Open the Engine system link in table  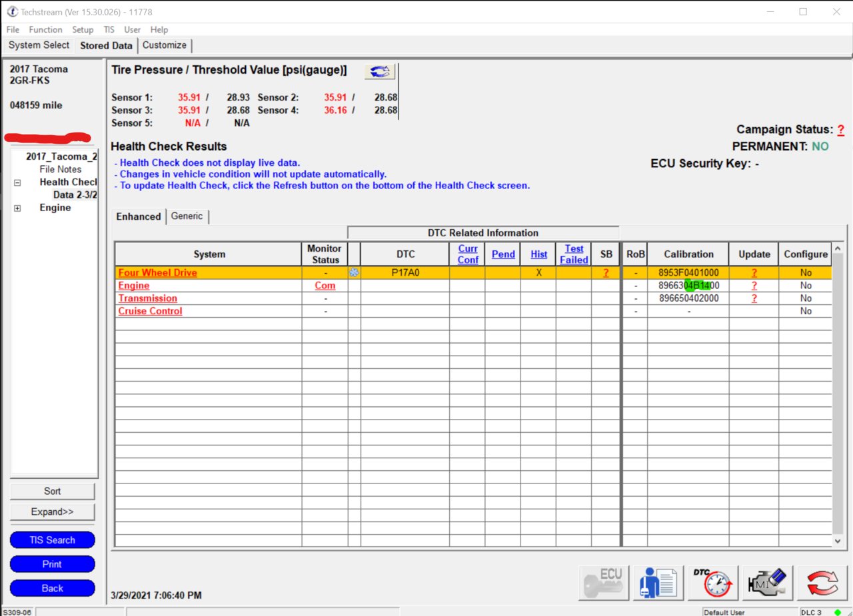point(133,285)
